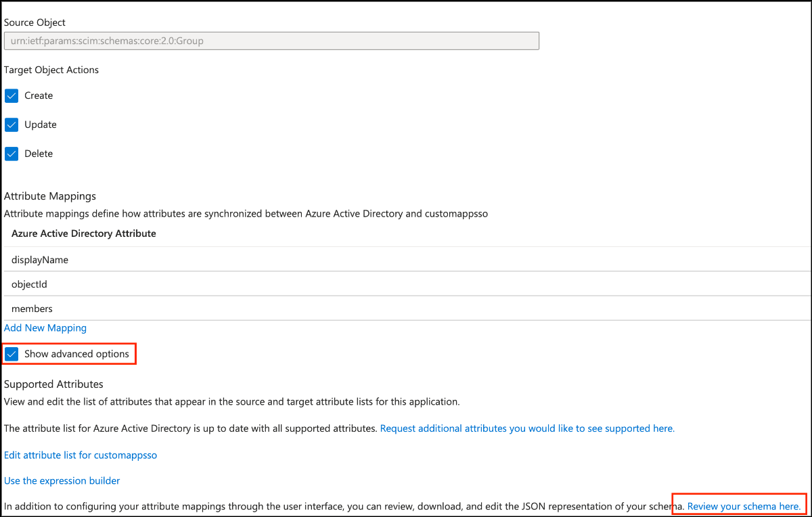
Task: Click the Supported Attributes section heading
Action: 53,384
